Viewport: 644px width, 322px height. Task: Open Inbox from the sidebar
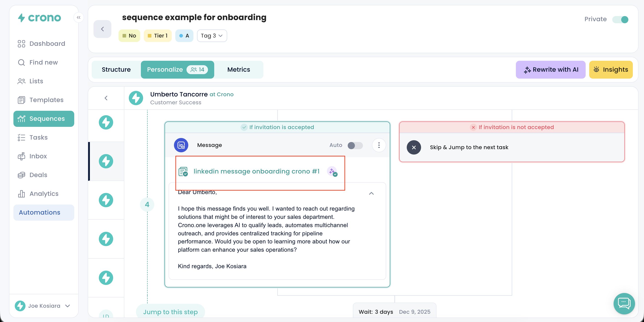click(38, 156)
